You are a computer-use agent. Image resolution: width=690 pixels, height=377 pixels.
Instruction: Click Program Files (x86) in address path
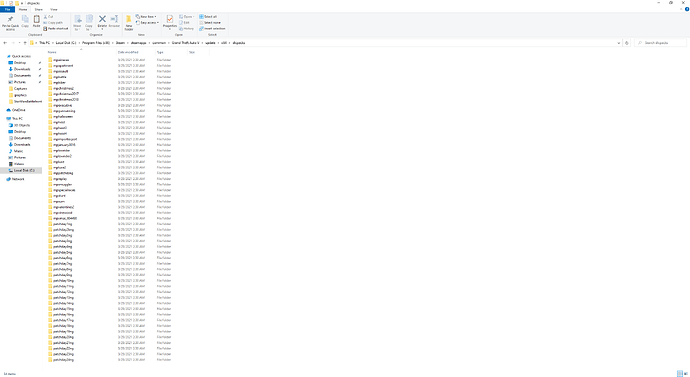point(95,43)
